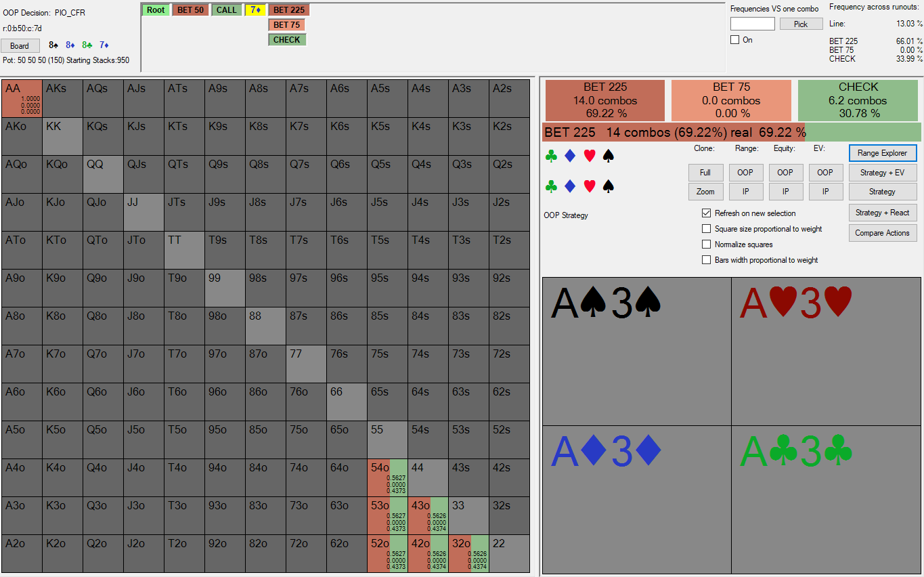The width and height of the screenshot is (924, 577).
Task: Toggle Normalize squares checkbox
Action: (x=707, y=244)
